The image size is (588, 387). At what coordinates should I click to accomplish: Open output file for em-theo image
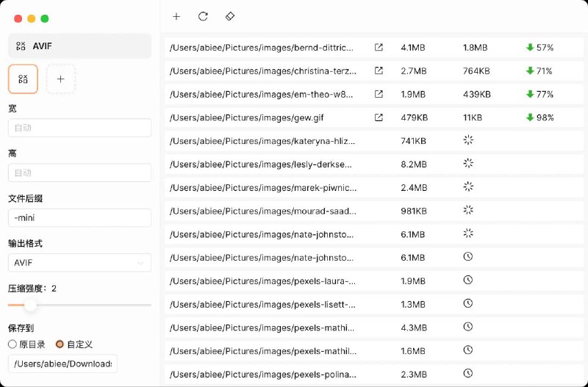(379, 94)
